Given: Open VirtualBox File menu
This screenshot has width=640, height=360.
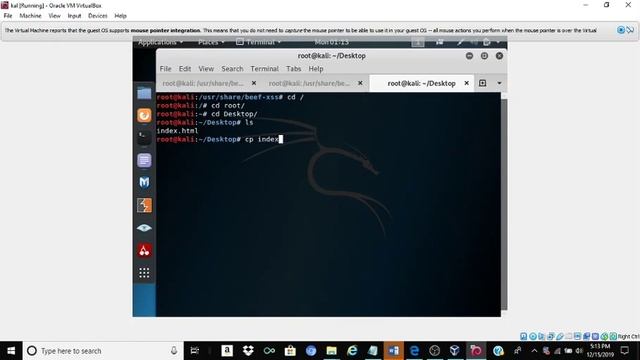Looking at the screenshot, I should click(8, 16).
